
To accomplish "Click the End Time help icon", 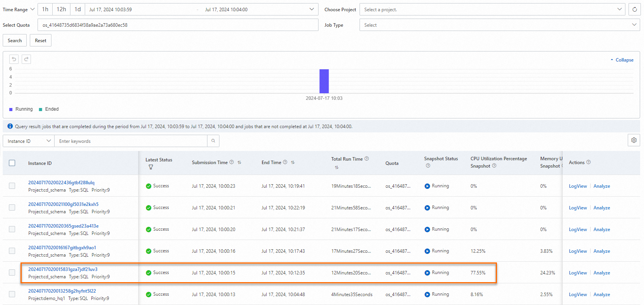I will pos(285,162).
